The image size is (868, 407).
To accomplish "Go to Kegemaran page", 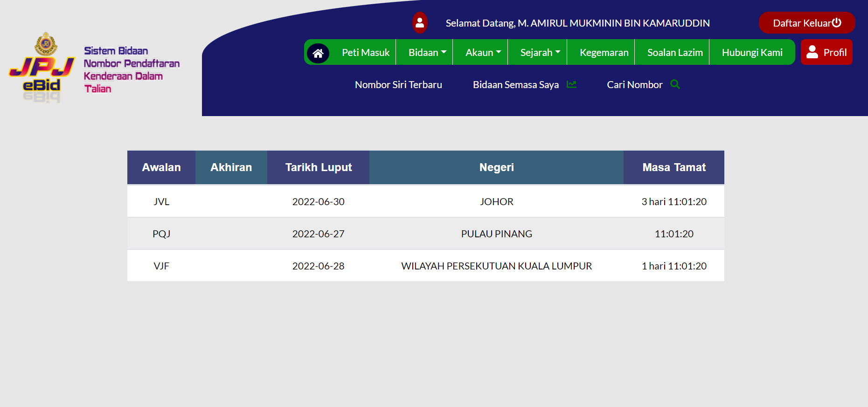I will point(604,52).
